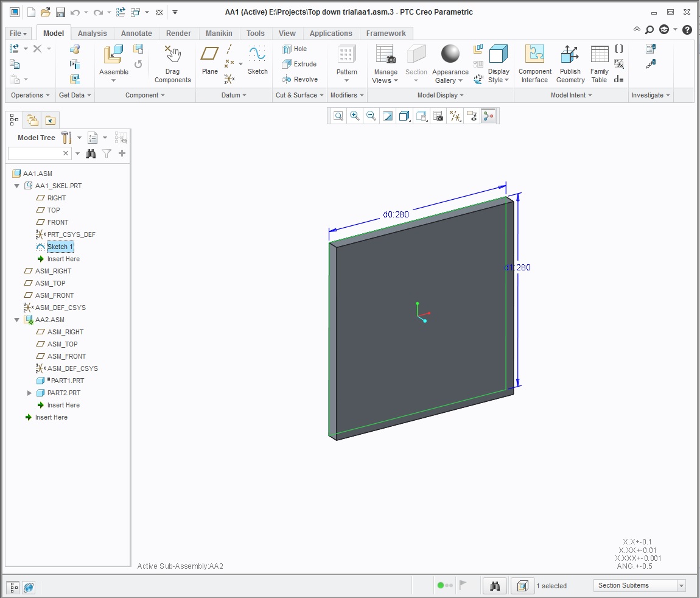
Task: Switch to the Analysis tab
Action: 93,33
